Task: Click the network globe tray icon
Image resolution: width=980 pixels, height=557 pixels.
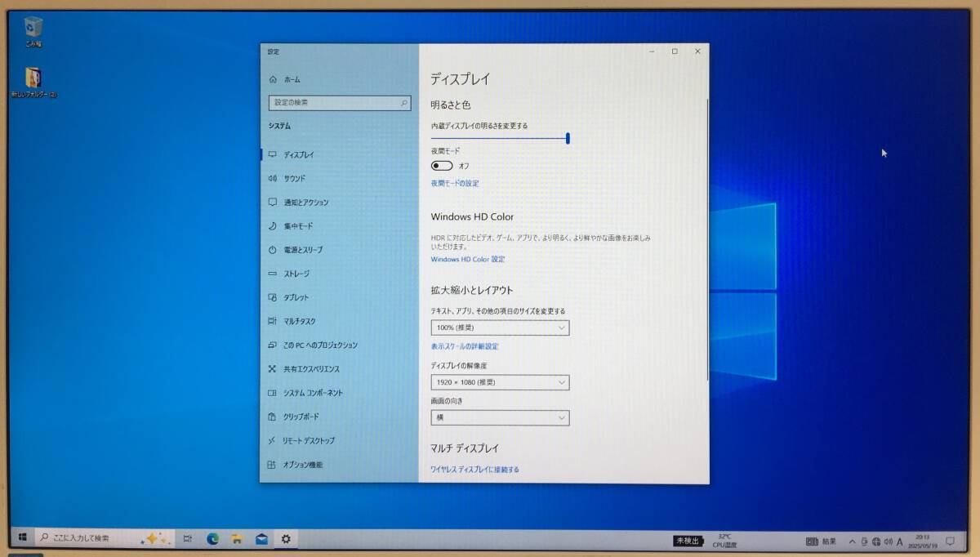Action: tap(875, 541)
